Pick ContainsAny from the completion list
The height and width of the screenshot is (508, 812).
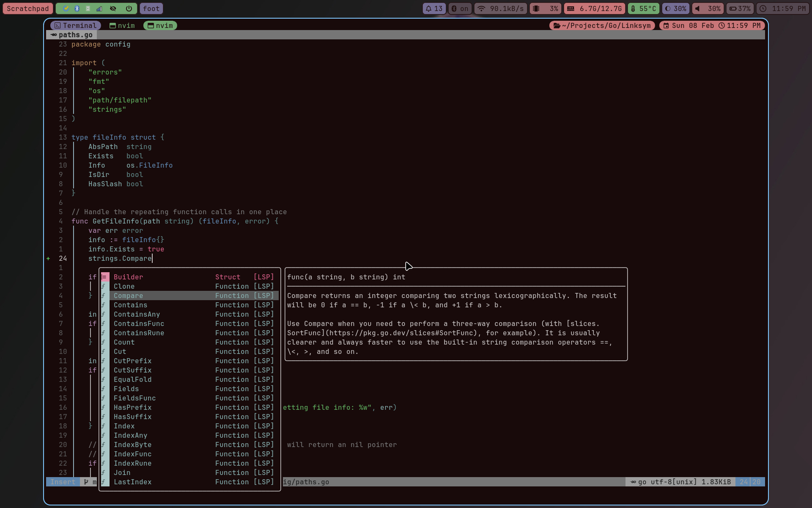[x=189, y=314]
